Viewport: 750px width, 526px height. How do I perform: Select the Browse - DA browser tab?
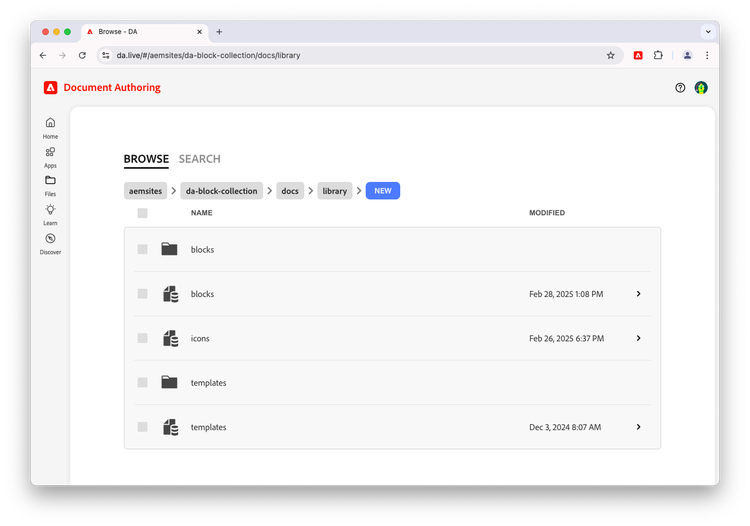pyautogui.click(x=144, y=32)
